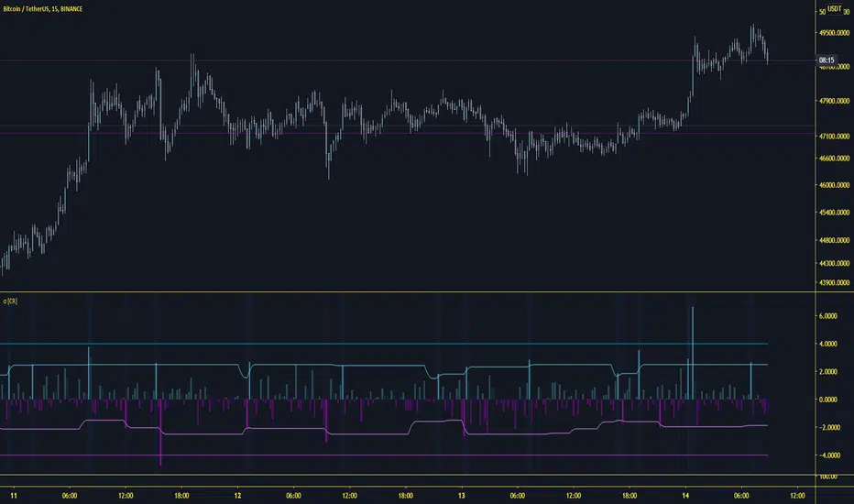This screenshot has width=854, height=504.
Task: Click the 43900.0000 price scale label
Action: pos(834,282)
